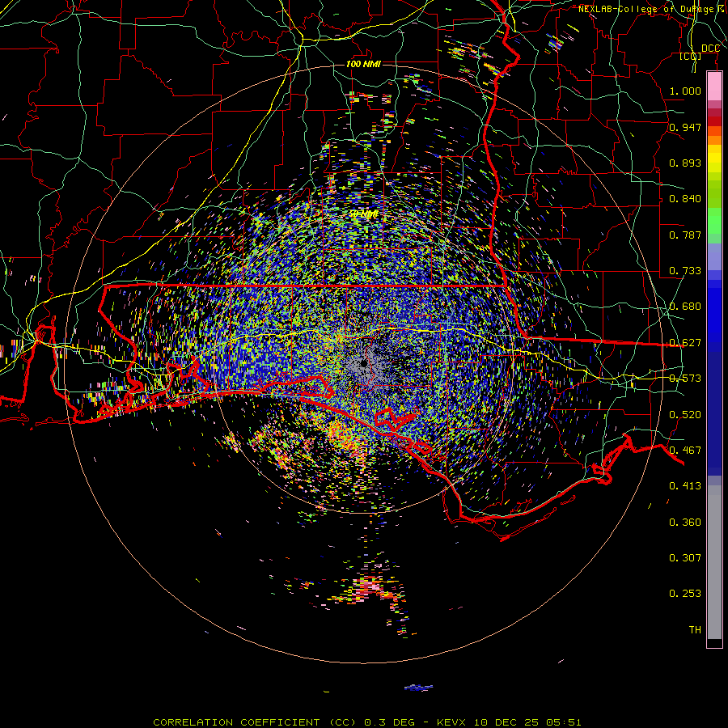Pick the gray color bar segment
The height and width of the screenshot is (728, 728).
714,562
